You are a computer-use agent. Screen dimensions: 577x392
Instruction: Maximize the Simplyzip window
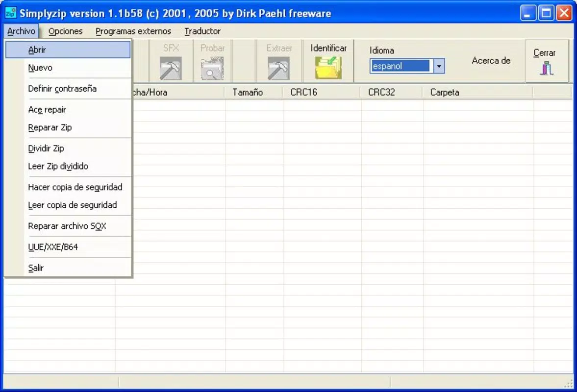click(x=547, y=13)
